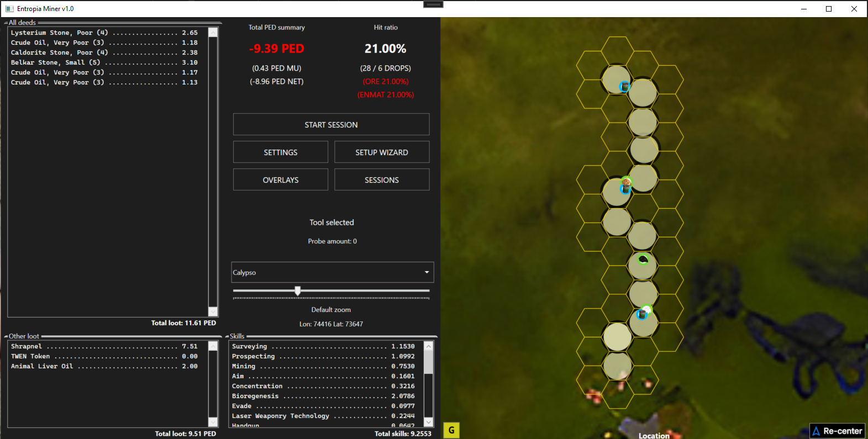Open the Calypso planet dropdown
The width and height of the screenshot is (868, 439).
(x=332, y=272)
